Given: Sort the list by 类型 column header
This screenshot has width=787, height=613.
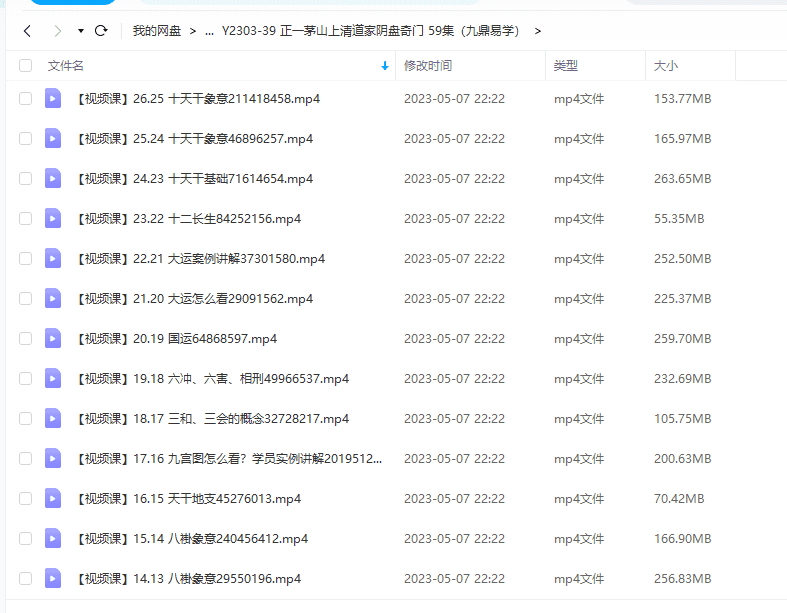Looking at the screenshot, I should point(566,66).
